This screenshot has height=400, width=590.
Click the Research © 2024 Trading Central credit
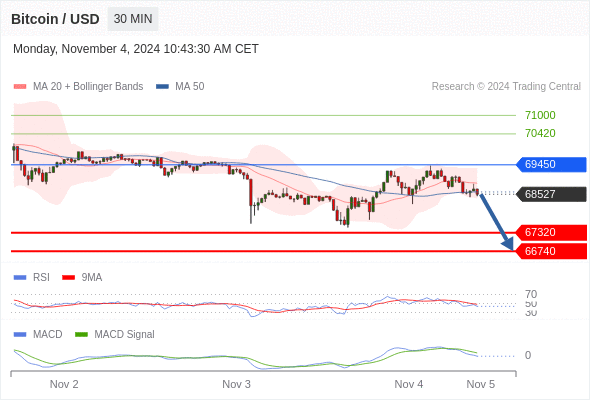click(506, 87)
